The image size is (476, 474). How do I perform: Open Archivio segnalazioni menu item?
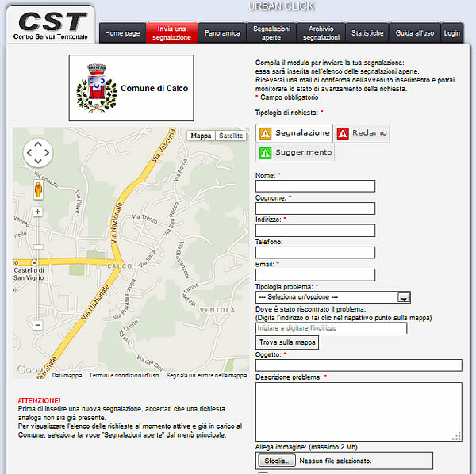tap(321, 33)
